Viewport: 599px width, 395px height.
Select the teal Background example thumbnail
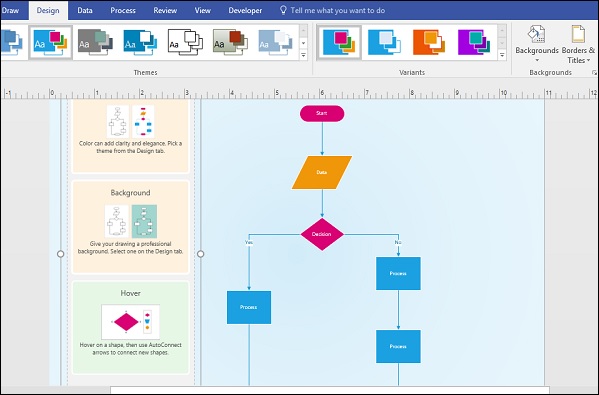pyautogui.click(x=144, y=222)
